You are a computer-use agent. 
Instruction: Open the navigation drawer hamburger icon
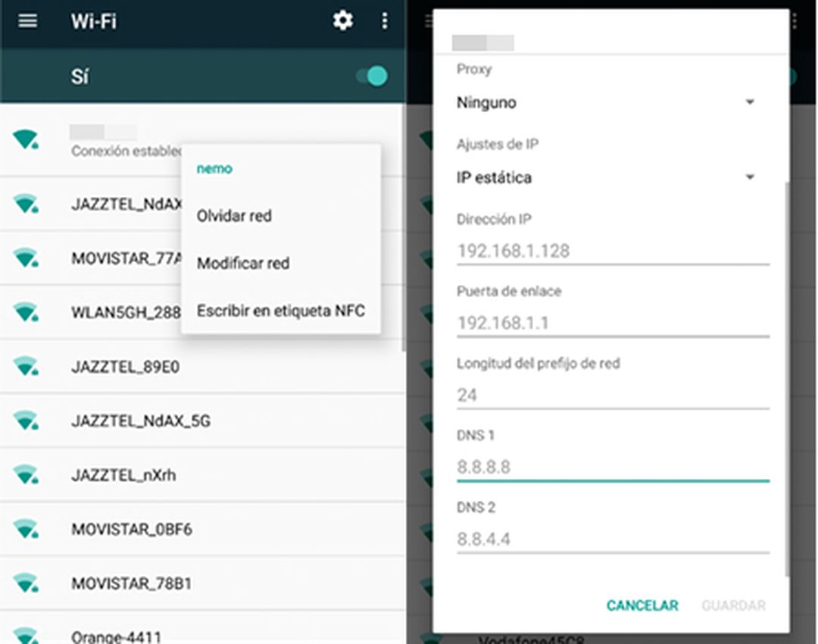[x=28, y=21]
